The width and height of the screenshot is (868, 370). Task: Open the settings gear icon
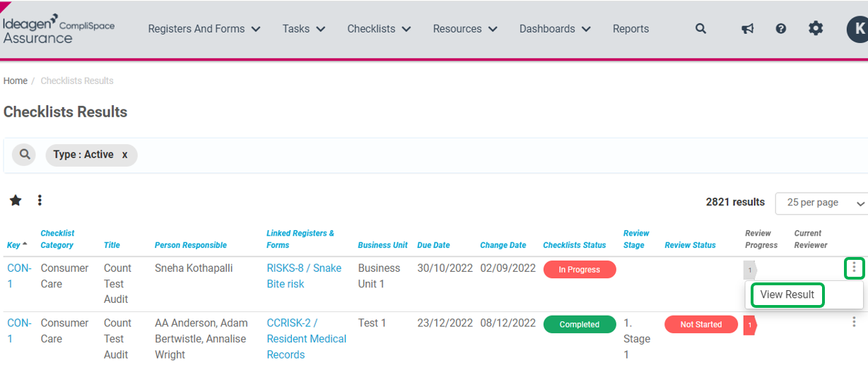pyautogui.click(x=816, y=29)
